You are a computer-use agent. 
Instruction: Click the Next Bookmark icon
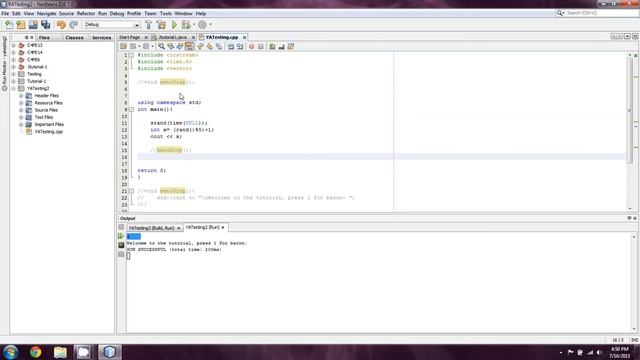(x=210, y=47)
